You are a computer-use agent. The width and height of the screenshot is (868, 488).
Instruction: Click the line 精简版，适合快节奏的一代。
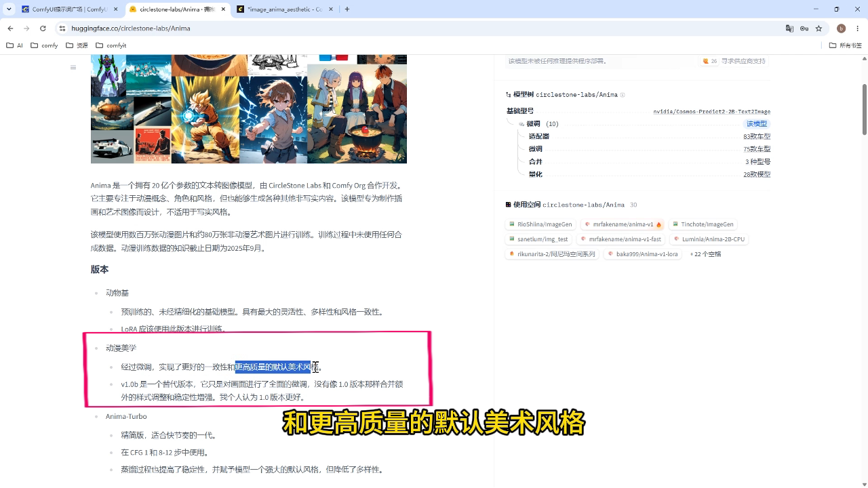pyautogui.click(x=170, y=435)
